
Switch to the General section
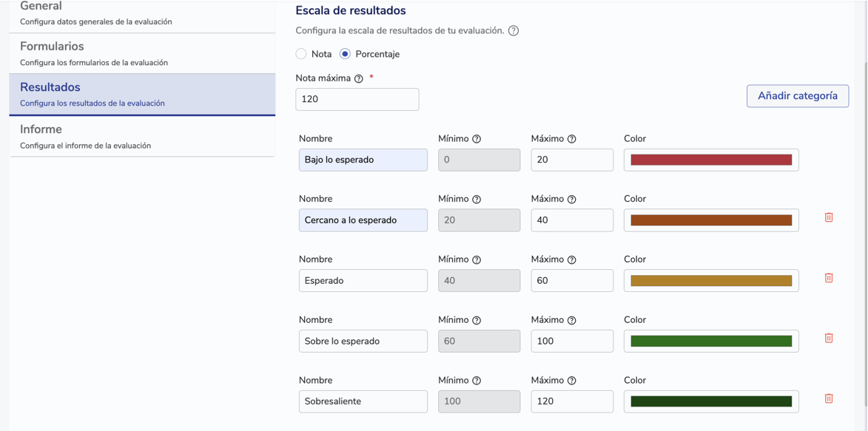coord(142,13)
